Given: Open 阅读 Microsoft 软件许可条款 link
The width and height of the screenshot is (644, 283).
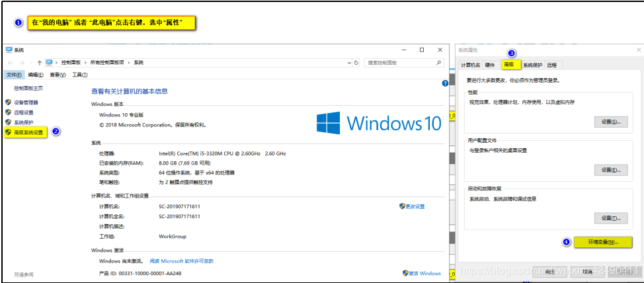Looking at the screenshot, I should [x=182, y=261].
